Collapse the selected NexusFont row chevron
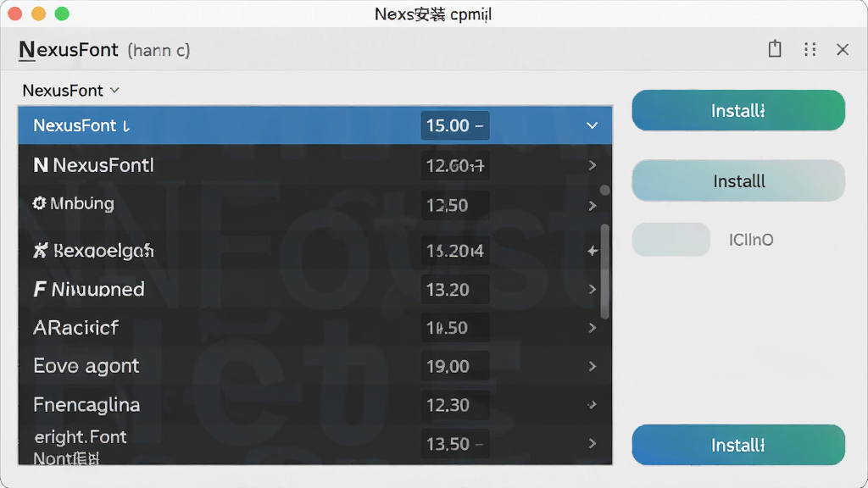The width and height of the screenshot is (868, 488). [592, 125]
